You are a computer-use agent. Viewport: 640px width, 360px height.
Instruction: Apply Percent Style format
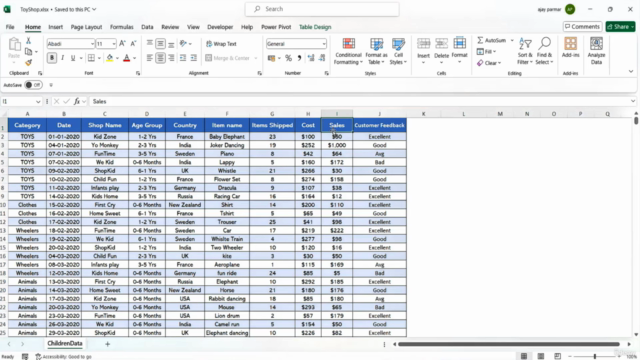(289, 58)
